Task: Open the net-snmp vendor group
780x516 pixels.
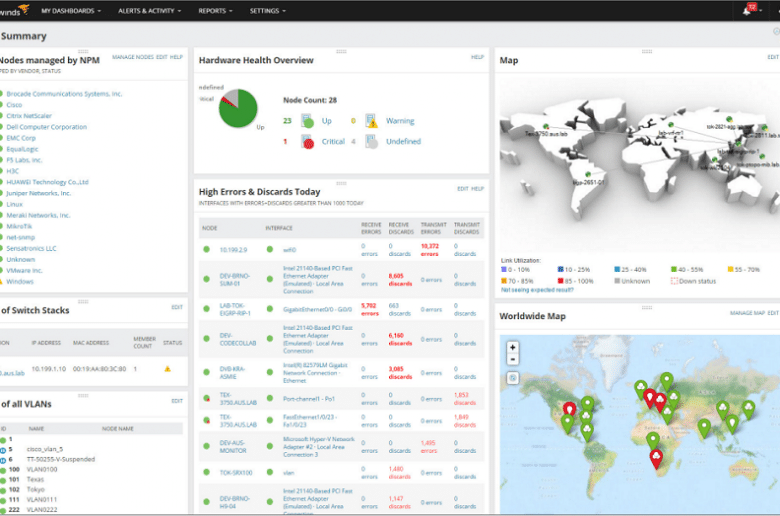Action: coord(20,237)
